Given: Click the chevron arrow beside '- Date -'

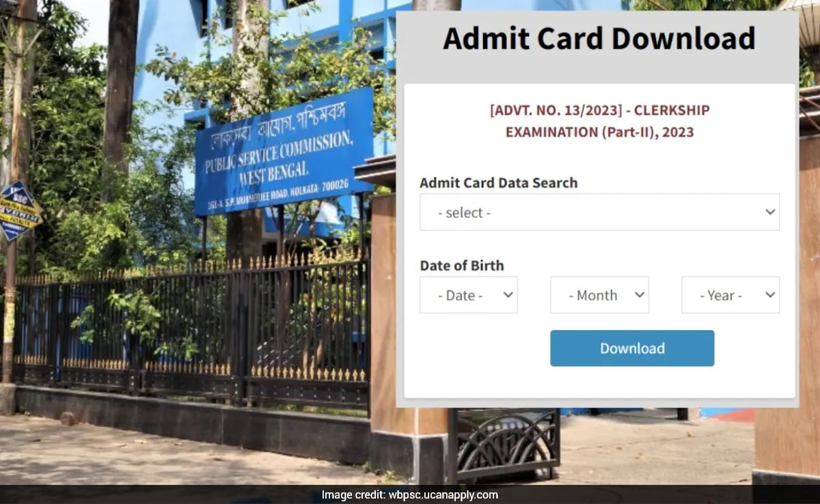Looking at the screenshot, I should pos(508,295).
